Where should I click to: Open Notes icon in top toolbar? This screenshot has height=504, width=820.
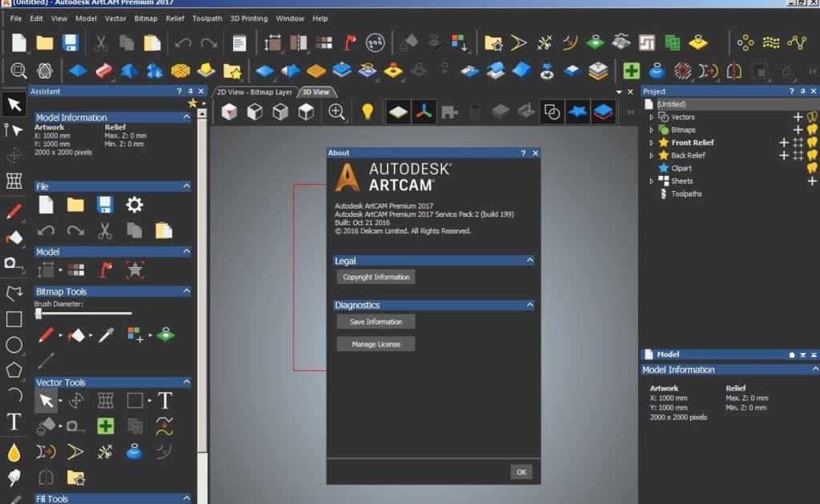(239, 43)
